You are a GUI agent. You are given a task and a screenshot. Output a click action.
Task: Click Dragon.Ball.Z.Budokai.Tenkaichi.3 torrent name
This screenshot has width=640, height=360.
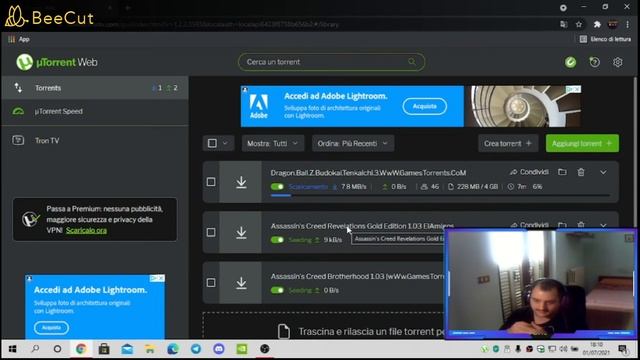point(368,173)
